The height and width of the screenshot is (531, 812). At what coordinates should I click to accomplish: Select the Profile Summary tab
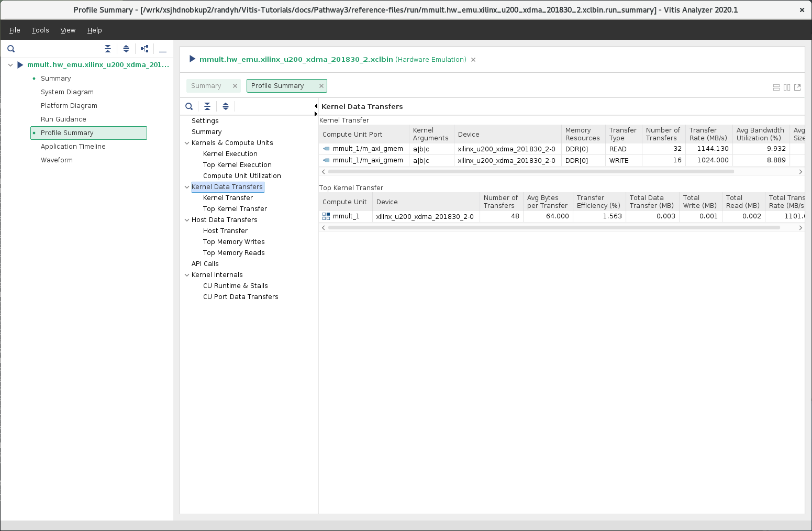[x=277, y=86]
